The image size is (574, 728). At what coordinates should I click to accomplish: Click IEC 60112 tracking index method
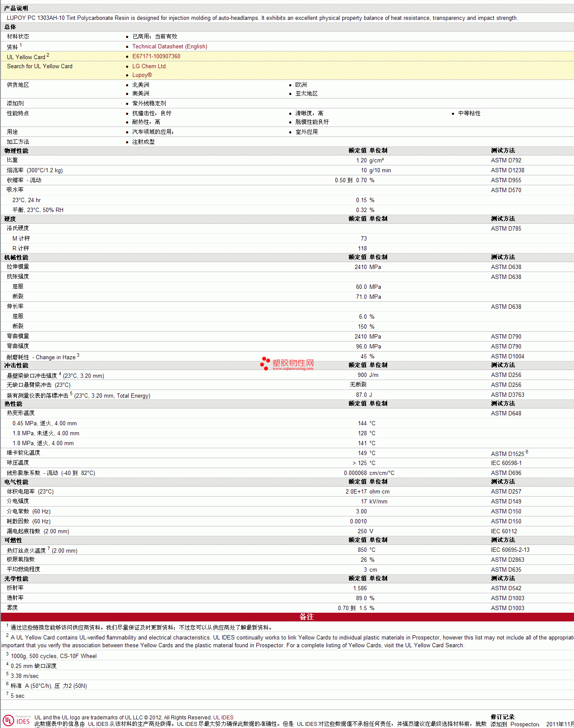(x=504, y=531)
